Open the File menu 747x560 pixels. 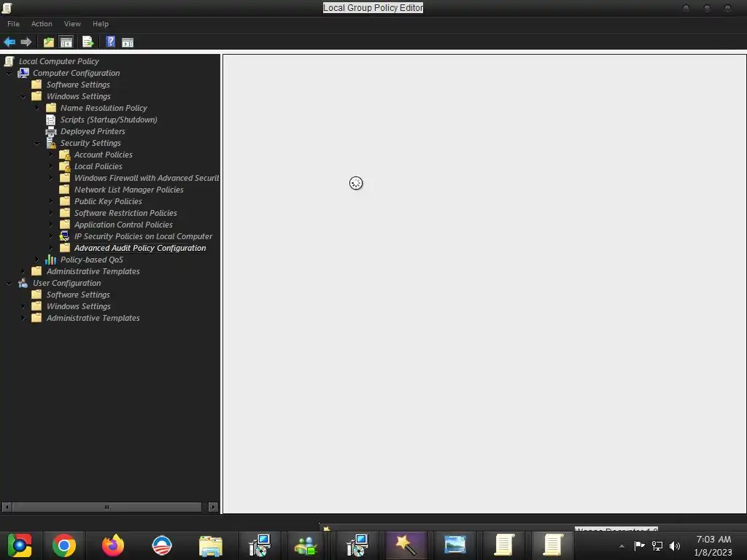(13, 24)
